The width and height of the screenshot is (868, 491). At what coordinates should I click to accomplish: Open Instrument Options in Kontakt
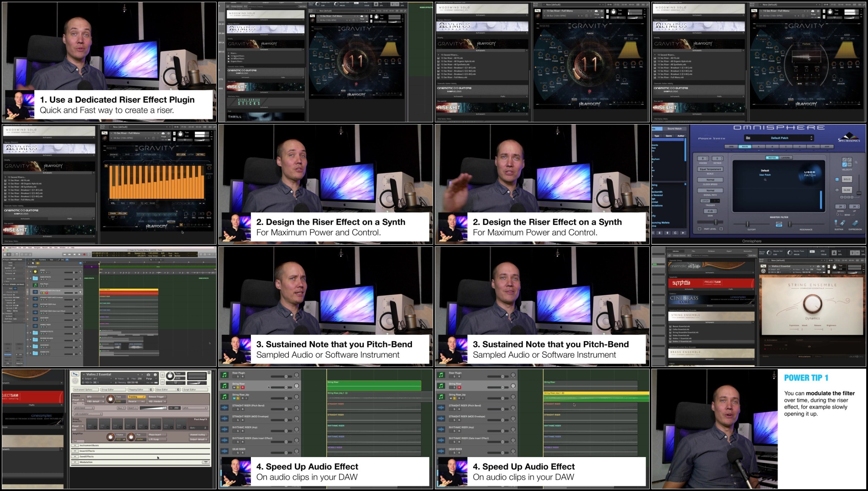point(86,390)
